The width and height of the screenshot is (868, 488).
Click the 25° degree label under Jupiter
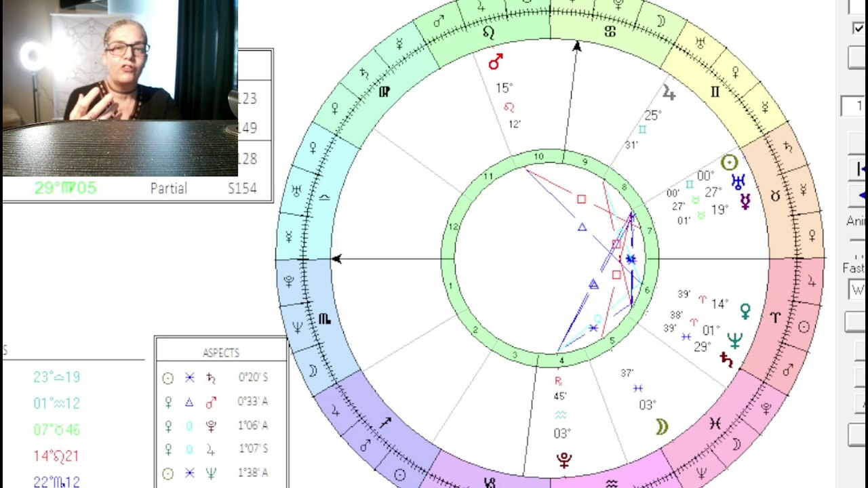click(652, 116)
